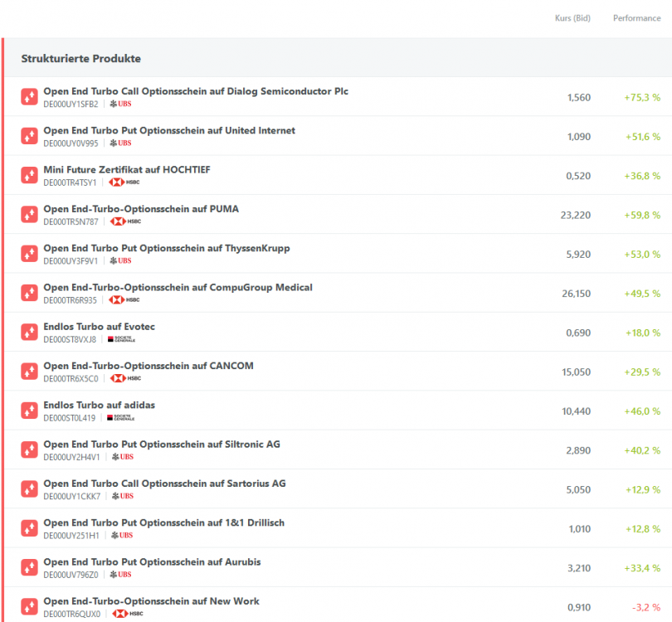Click red icon beside United Internet row
This screenshot has width=672, height=622.
click(x=29, y=136)
